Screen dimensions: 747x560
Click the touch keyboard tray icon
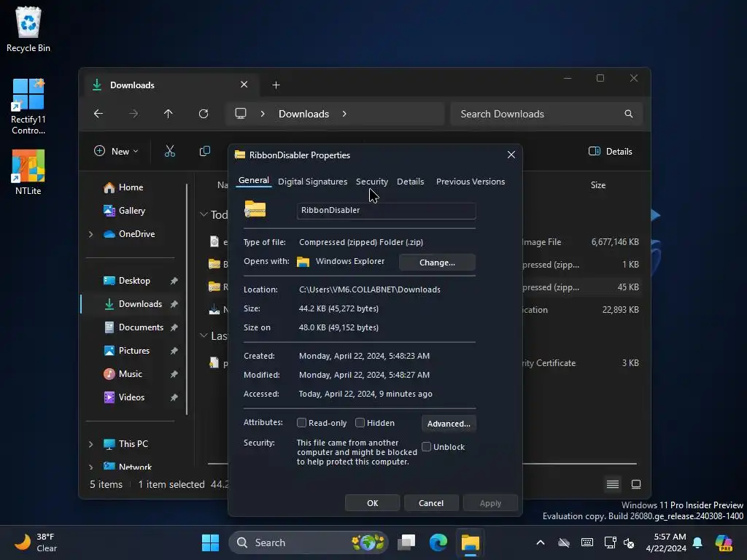[587, 542]
